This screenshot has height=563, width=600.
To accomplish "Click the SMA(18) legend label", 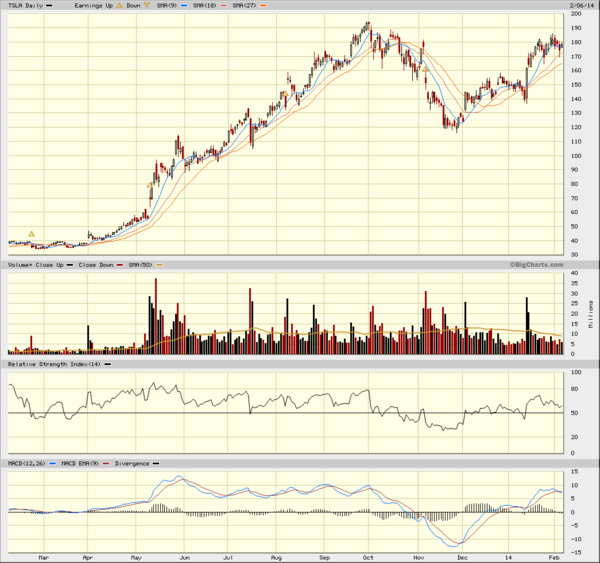I will pos(204,6).
